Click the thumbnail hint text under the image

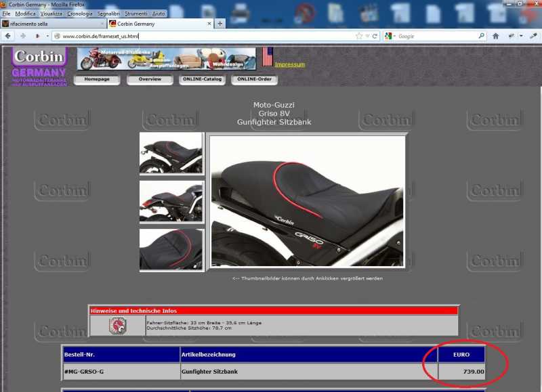[x=308, y=278]
